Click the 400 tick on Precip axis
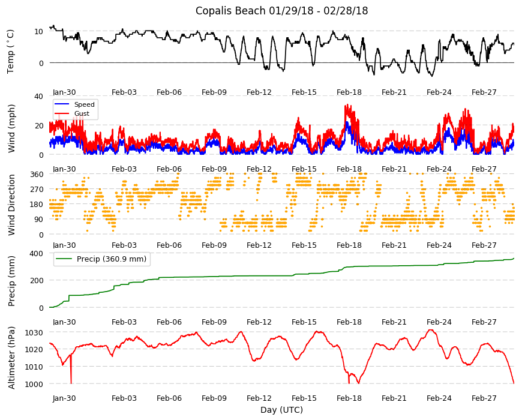This screenshot has width=522, height=420. [37, 254]
